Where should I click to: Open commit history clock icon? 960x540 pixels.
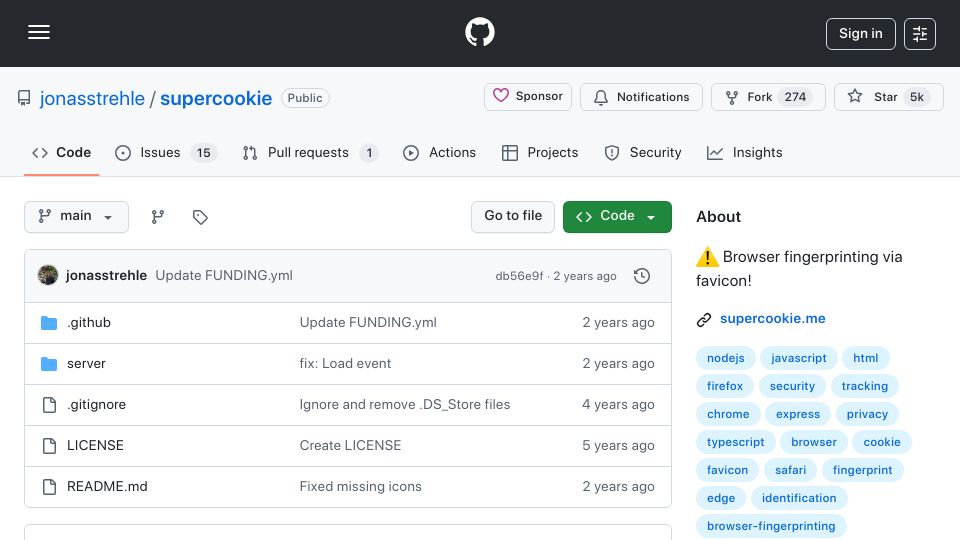[642, 276]
